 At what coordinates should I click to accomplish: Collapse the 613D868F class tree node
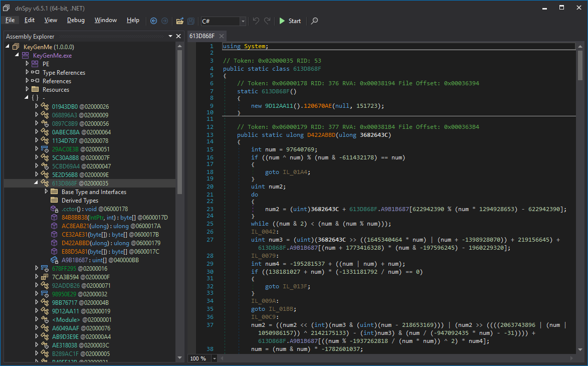37,183
